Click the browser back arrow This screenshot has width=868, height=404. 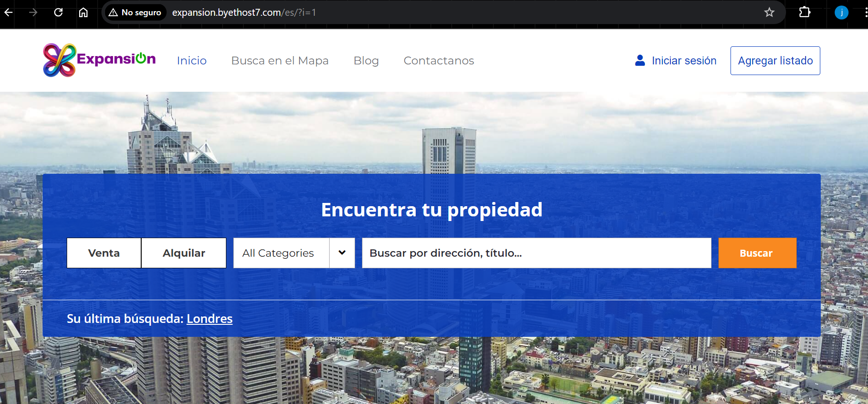[8, 13]
